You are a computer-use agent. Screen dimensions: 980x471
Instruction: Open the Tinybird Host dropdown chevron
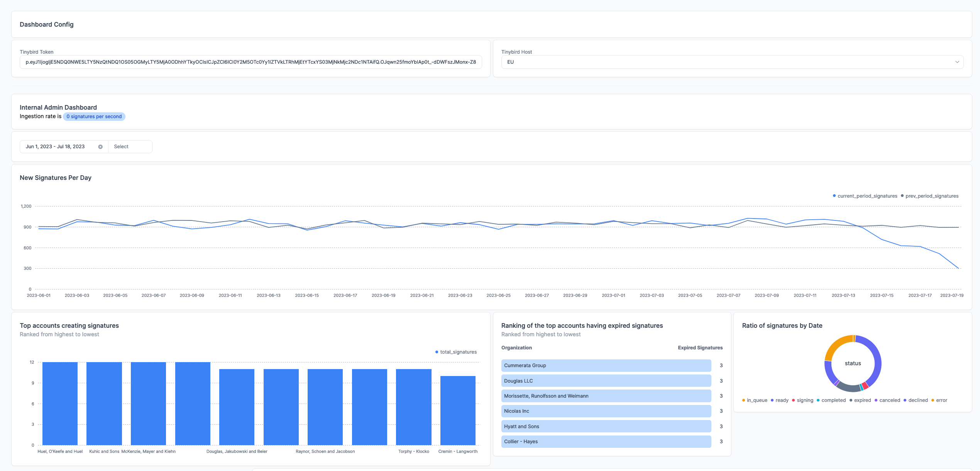point(957,62)
